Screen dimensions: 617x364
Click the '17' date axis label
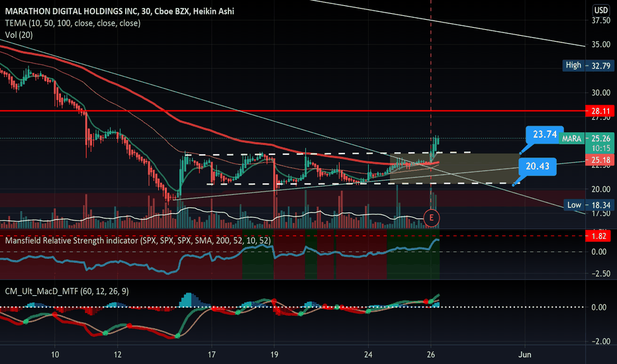tap(212, 355)
